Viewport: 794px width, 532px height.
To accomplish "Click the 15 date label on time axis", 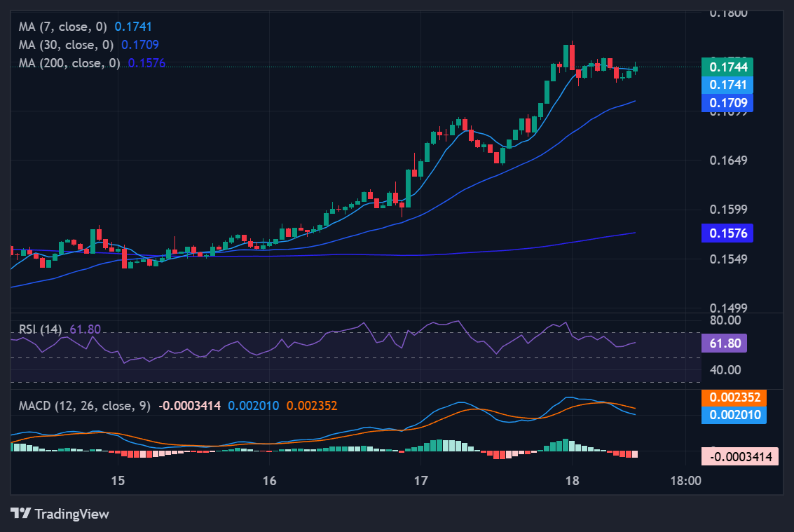I will 118,481.
